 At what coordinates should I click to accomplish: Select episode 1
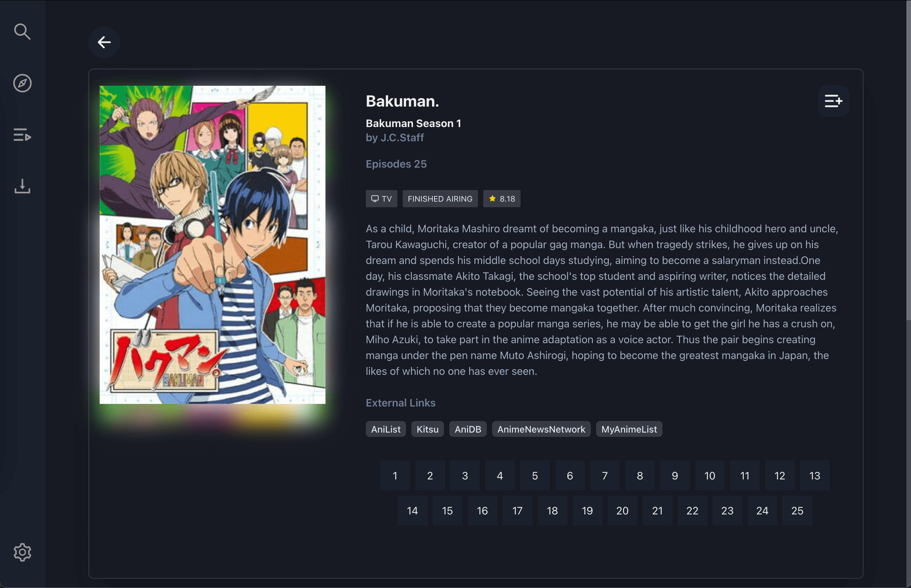pyautogui.click(x=395, y=476)
